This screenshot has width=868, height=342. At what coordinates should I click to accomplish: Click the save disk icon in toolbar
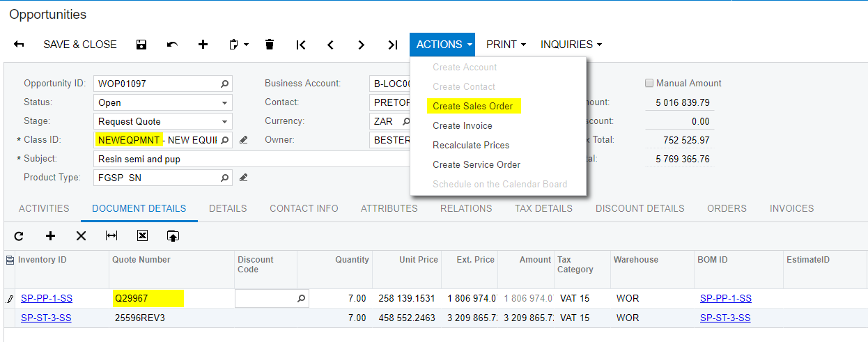[141, 45]
